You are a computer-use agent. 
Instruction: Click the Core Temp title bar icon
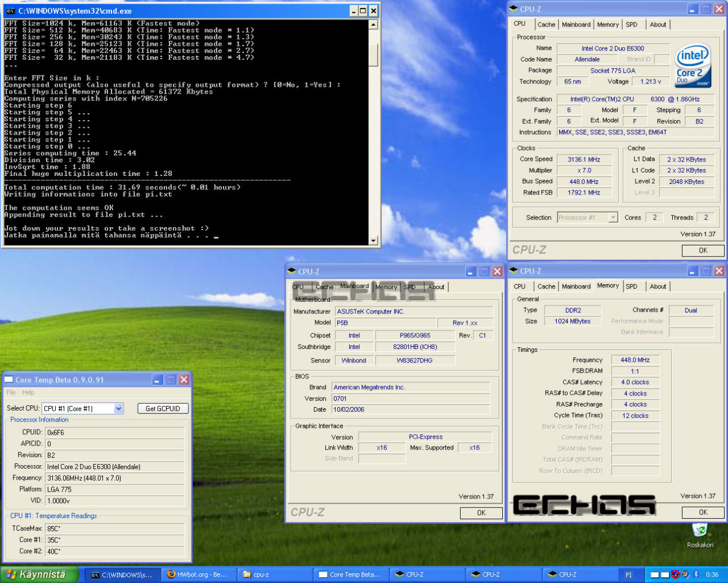pos(9,379)
